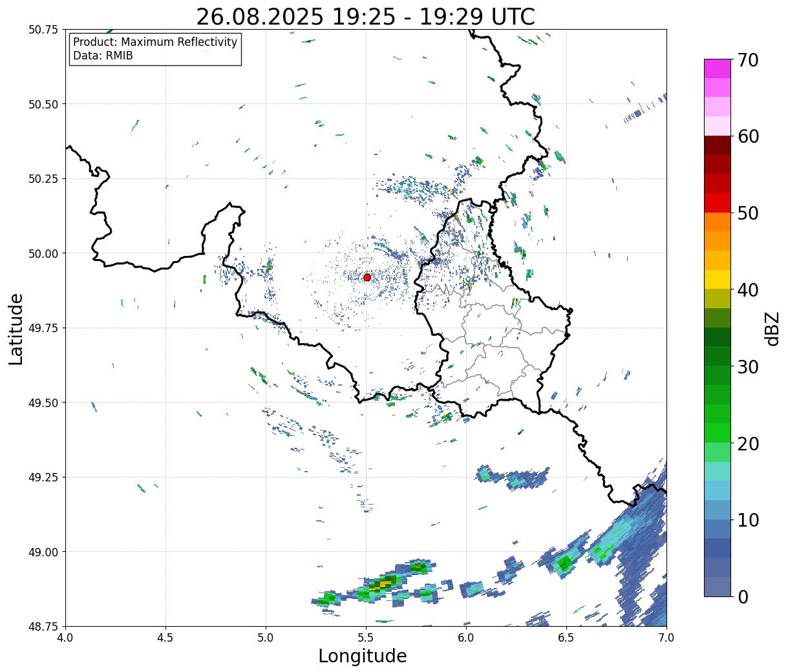This screenshot has height=672, width=788.
Task: Click the orange-core storm cell near 5.6°E 48.9°N
Action: tap(384, 583)
